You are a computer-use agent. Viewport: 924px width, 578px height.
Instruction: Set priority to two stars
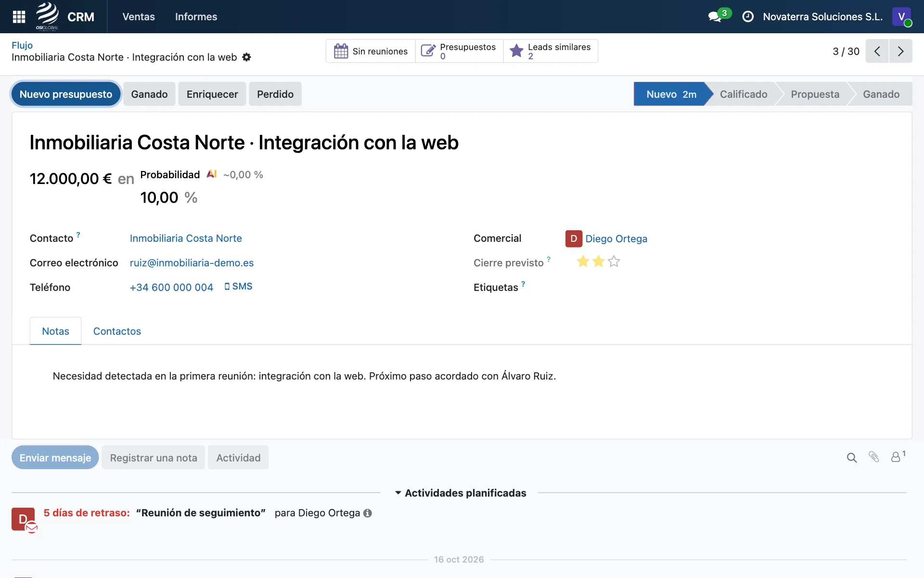click(598, 262)
